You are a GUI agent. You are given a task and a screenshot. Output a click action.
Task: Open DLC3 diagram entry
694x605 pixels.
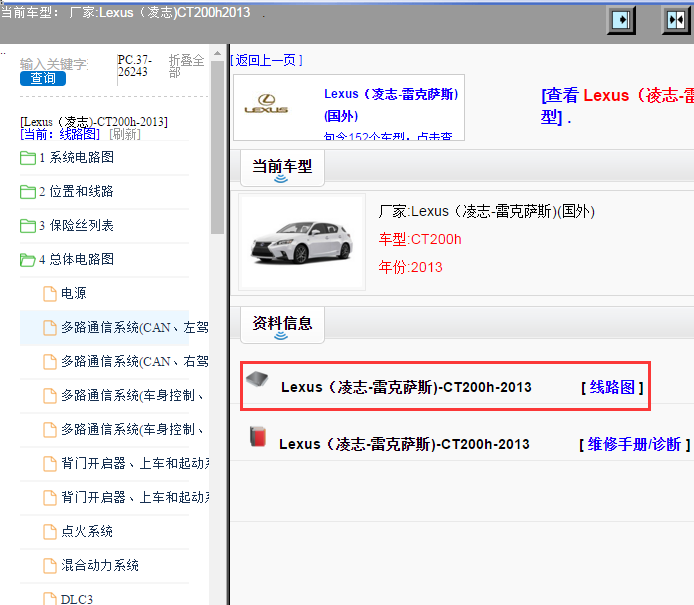[x=77, y=599]
